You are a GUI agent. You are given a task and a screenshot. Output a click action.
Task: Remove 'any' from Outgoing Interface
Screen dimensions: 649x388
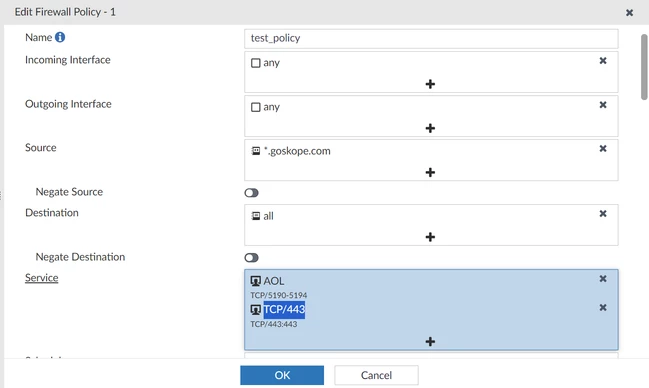pyautogui.click(x=603, y=105)
